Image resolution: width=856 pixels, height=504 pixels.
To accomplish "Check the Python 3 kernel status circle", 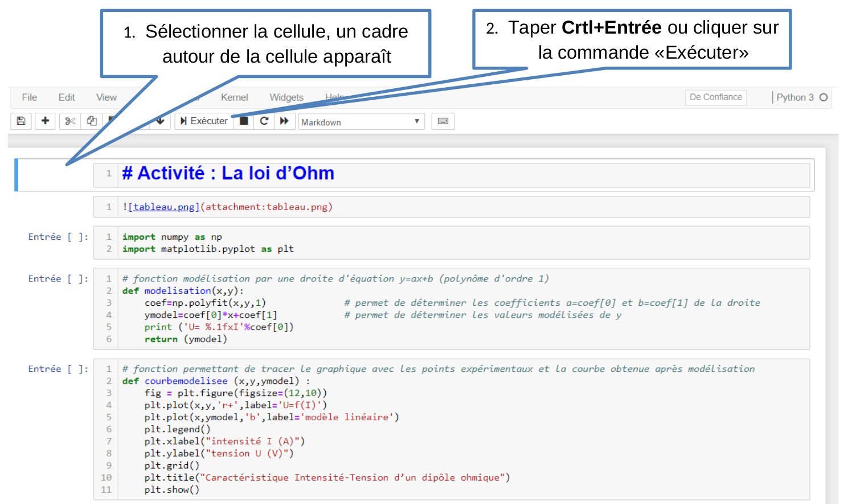I will tap(825, 97).
